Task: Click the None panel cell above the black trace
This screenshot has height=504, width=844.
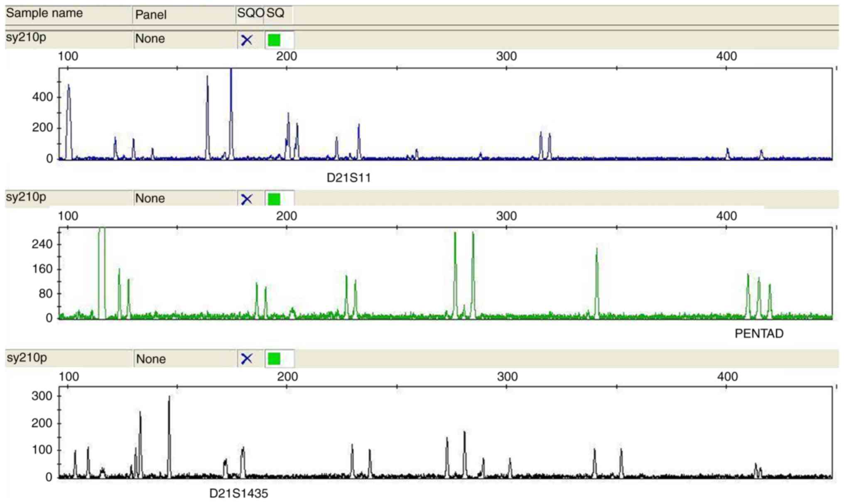Action: (151, 359)
